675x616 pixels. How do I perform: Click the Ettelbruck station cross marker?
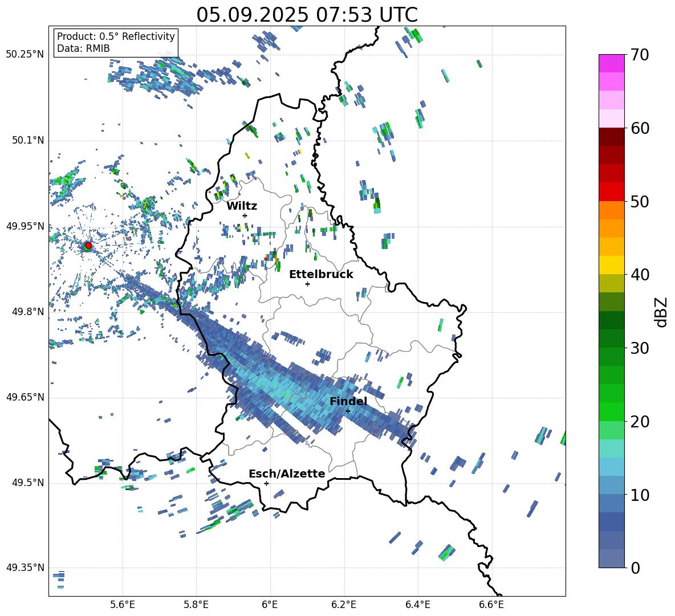coord(307,284)
